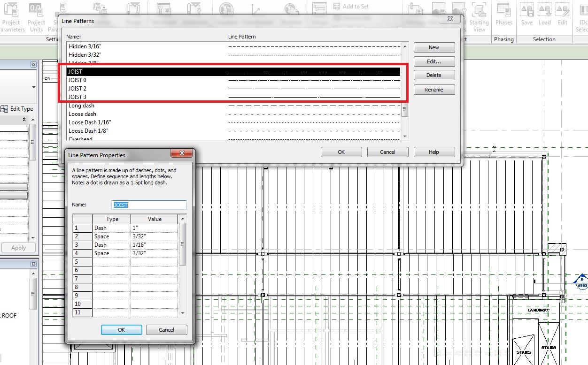Confirm OK in Line Pattern Properties

[121, 330]
